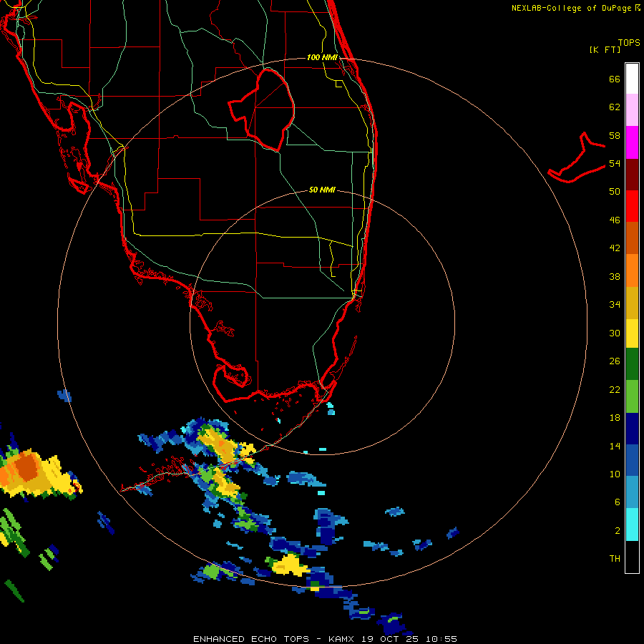Screen dimensions: 644x644
Task: Click the '58' legend label
Action: click(x=615, y=135)
